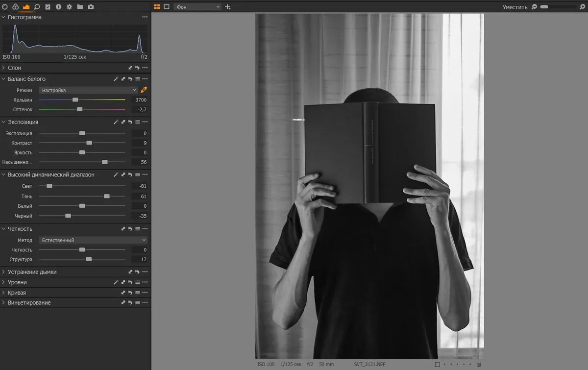Viewport: 588px width, 370px height.
Task: Open the Metadata tool tab (info icon)
Action: click(58, 7)
